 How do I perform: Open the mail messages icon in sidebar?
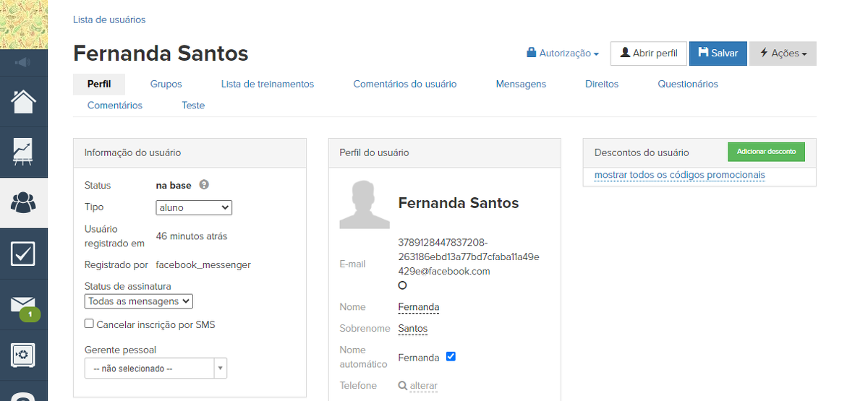[23, 304]
